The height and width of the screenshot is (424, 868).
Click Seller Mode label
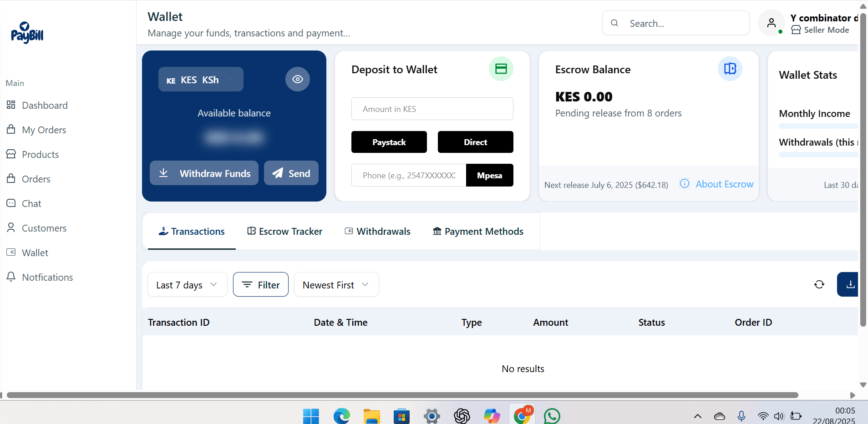pos(826,30)
